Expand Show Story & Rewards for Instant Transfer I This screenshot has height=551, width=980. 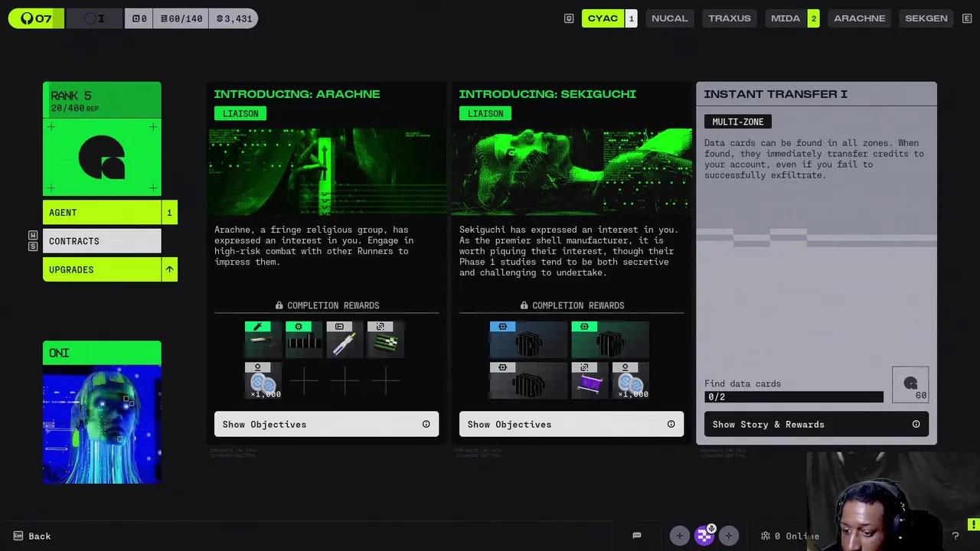point(816,424)
